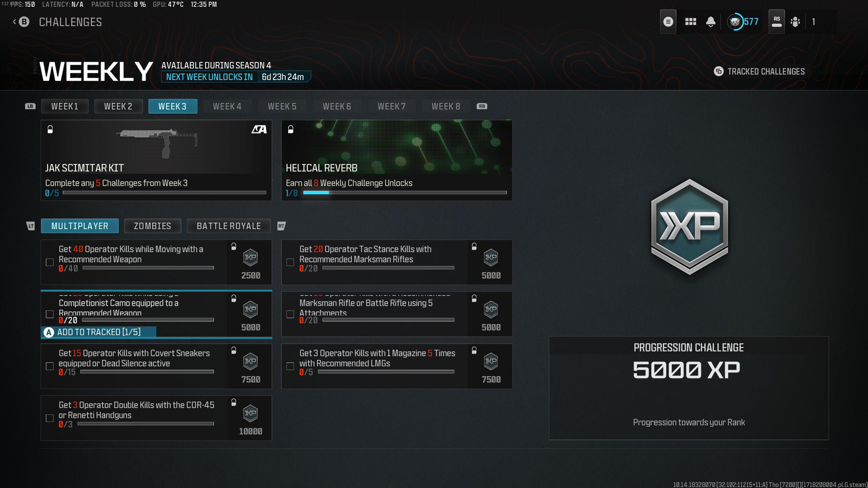
Task: Switch to the Week 5 tab
Action: [282, 106]
